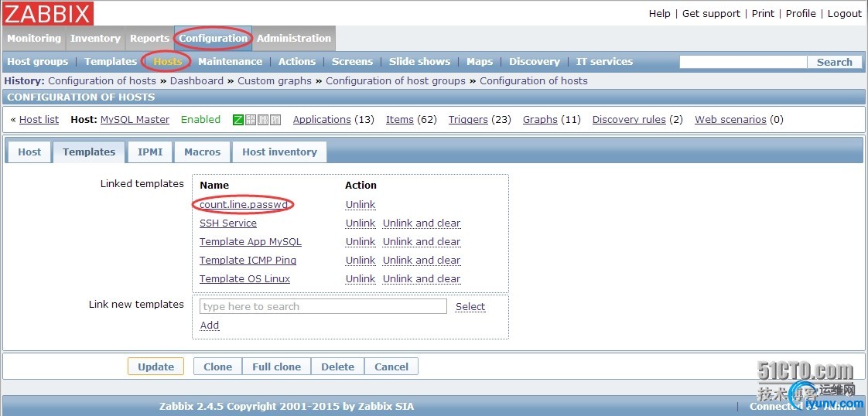
Task: Open Maintenance configuration
Action: coord(231,61)
